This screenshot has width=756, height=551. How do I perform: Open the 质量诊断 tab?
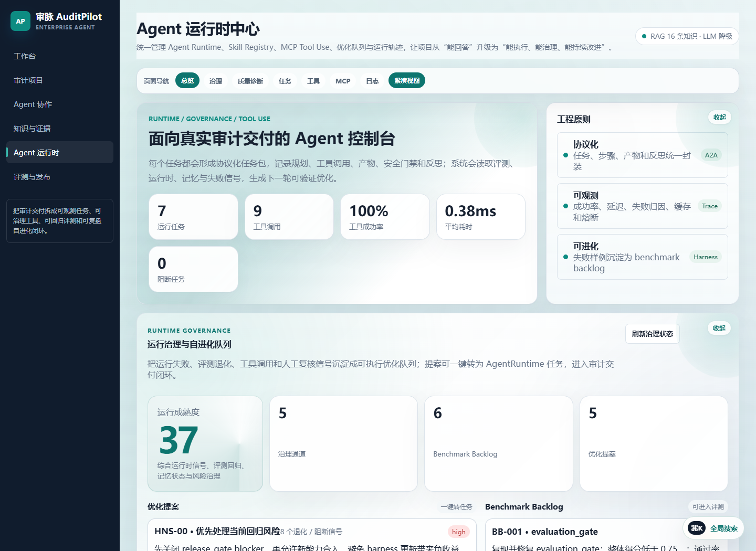250,81
